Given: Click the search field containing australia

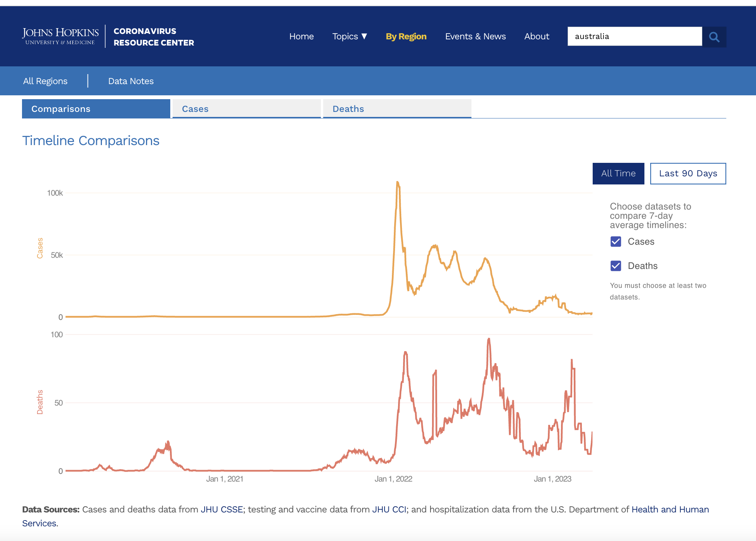Looking at the screenshot, I should [634, 36].
